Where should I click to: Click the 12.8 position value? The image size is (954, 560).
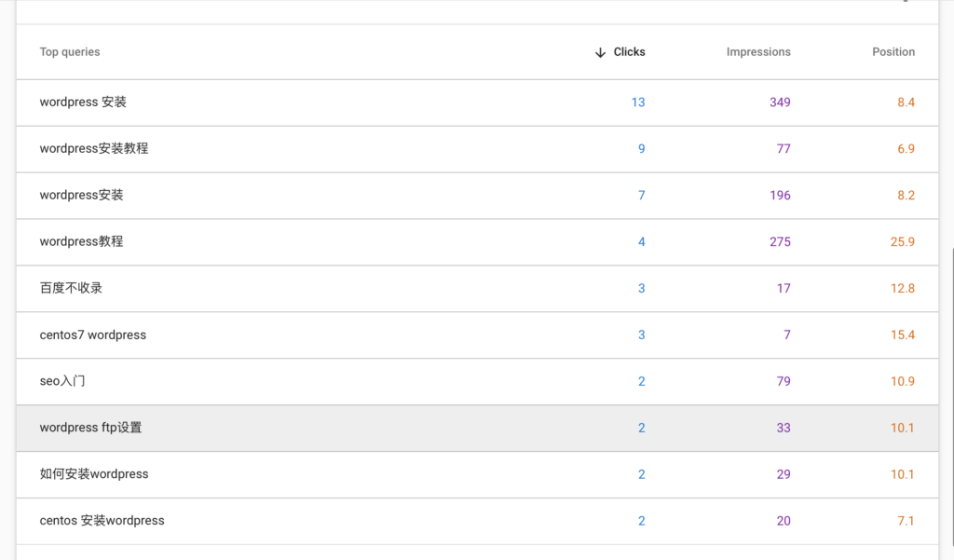[903, 289]
